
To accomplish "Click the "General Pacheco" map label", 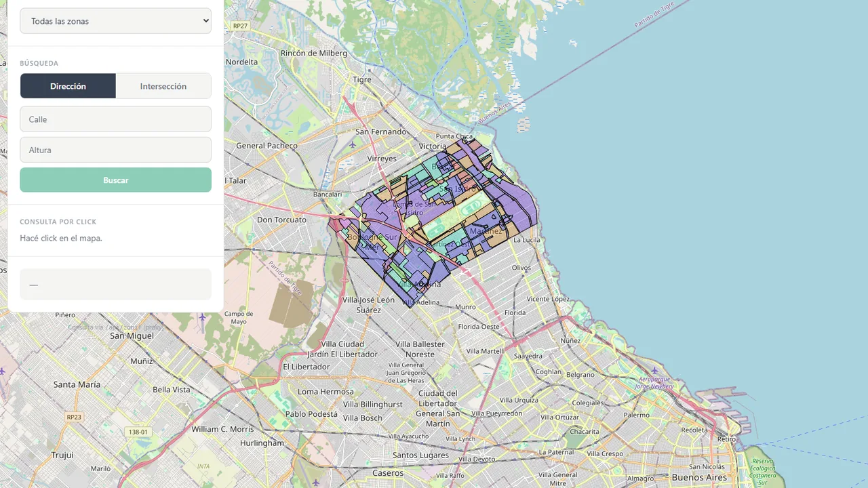I will point(267,145).
